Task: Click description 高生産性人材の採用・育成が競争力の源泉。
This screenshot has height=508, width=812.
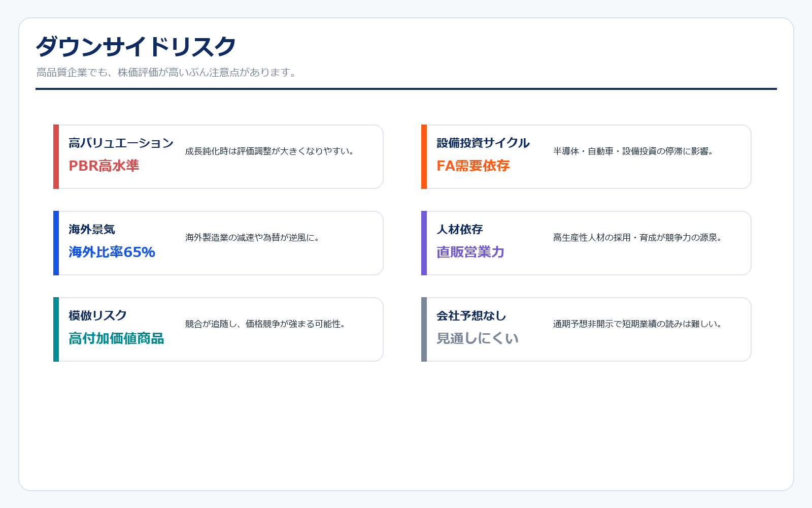Action: [638, 238]
